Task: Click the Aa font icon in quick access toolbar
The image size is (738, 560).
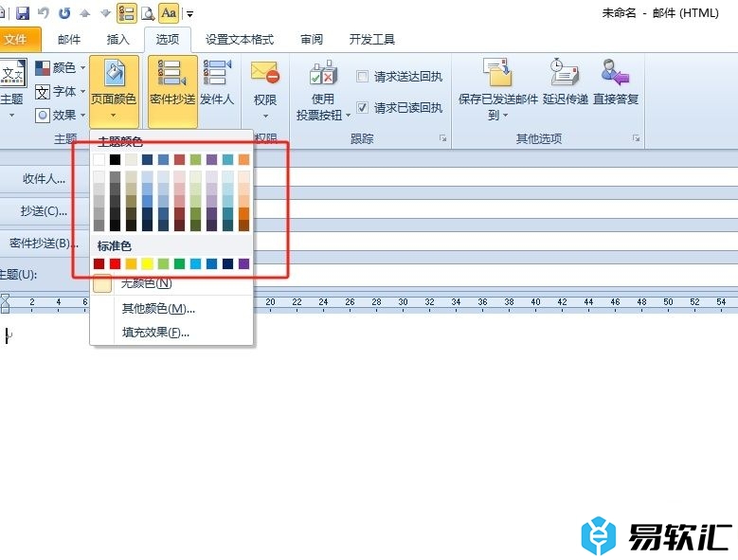Action: [x=169, y=13]
